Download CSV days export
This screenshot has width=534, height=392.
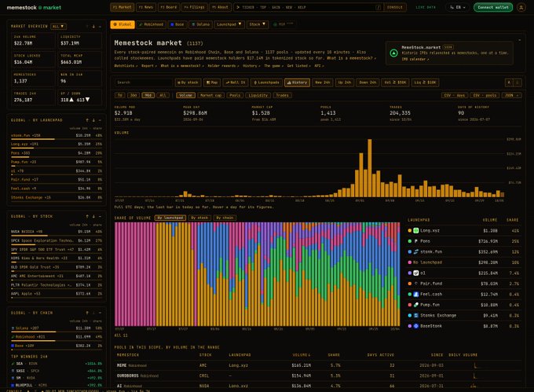[454, 95]
